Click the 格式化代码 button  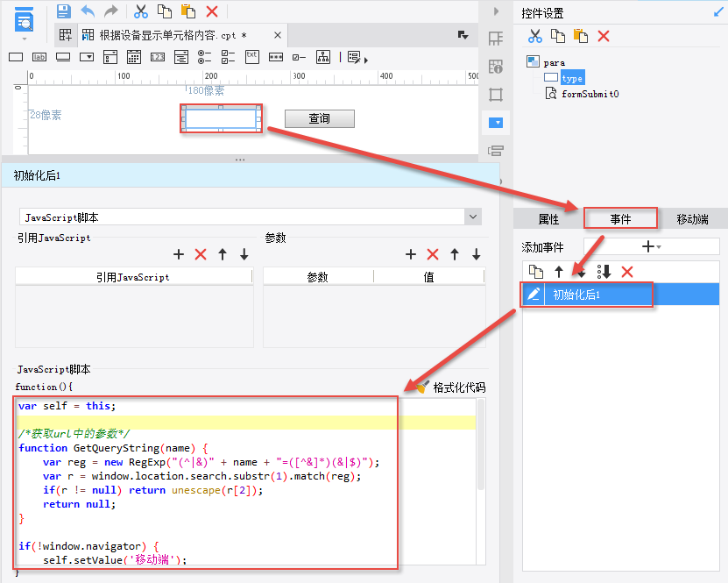point(451,387)
